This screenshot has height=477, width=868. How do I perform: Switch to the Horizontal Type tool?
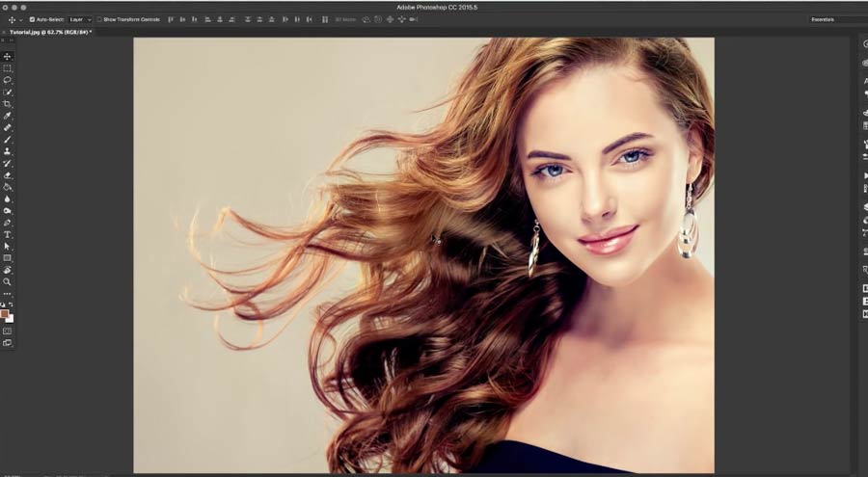coord(8,234)
